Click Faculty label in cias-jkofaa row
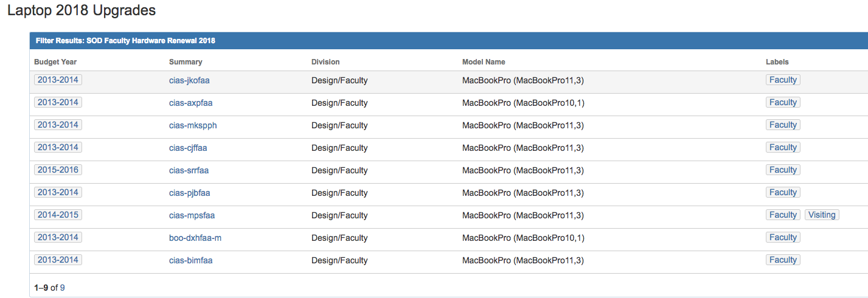Image resolution: width=868 pixels, height=298 pixels. (x=783, y=80)
